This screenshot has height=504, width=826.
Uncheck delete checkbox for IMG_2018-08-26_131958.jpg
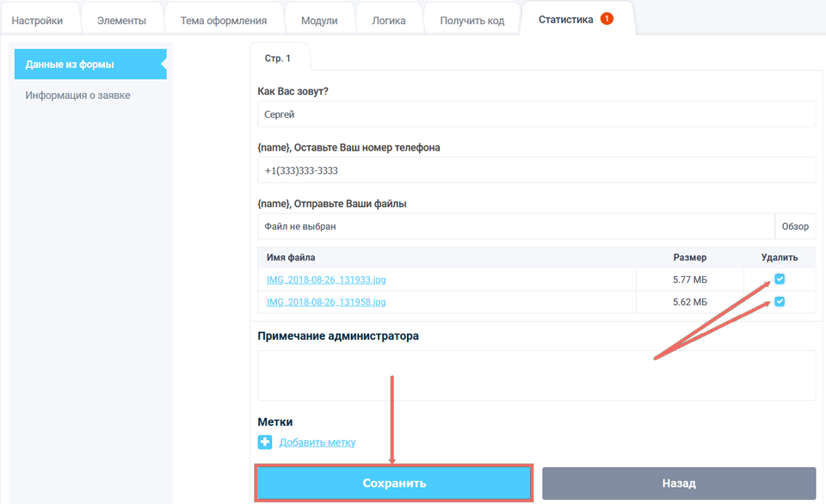pos(779,301)
